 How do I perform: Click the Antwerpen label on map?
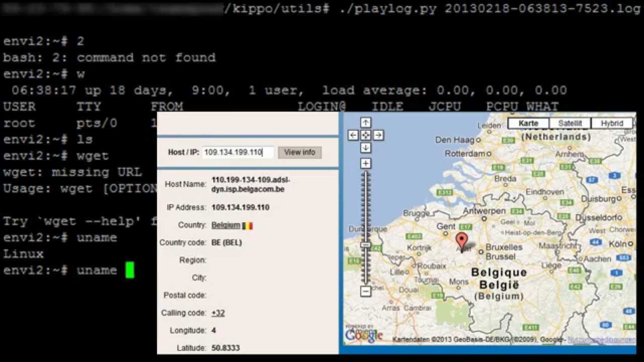tap(484, 211)
